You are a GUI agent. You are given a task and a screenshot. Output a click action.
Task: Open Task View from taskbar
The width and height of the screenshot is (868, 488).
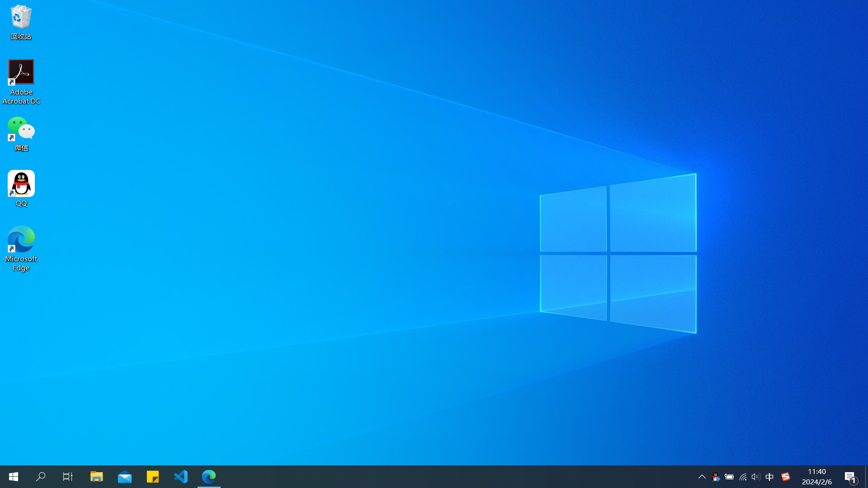[x=68, y=477]
